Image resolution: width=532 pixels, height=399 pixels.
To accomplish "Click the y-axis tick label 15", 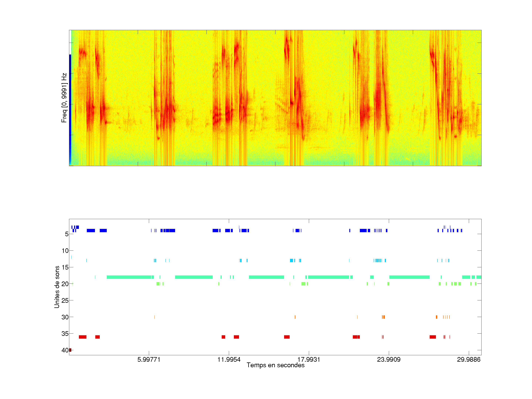I will [65, 267].
